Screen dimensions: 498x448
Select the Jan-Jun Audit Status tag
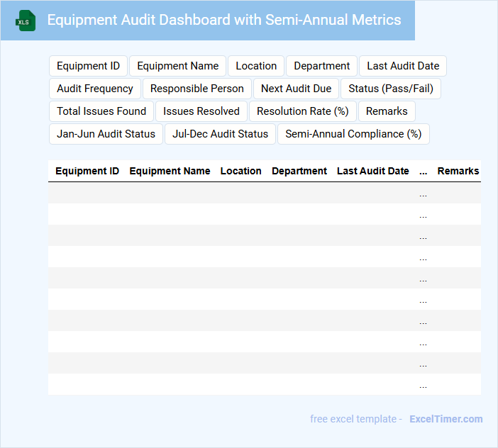(x=106, y=134)
